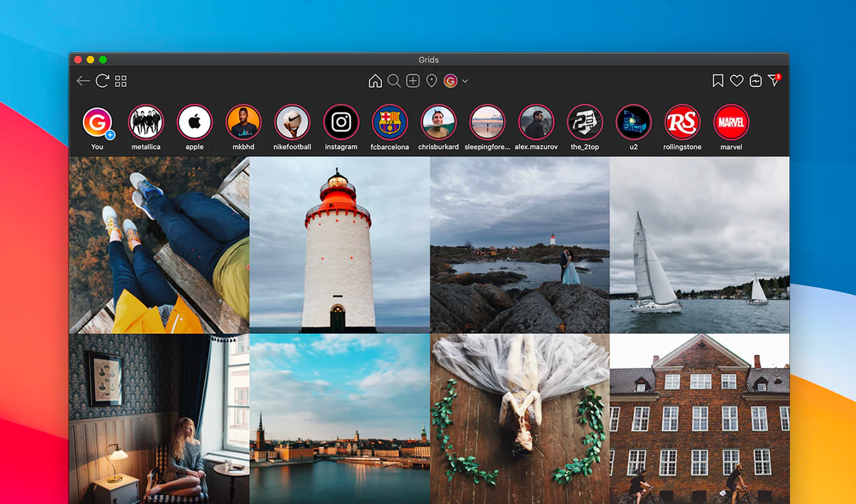Open the You story circle
Screen dimensions: 856x504
[98, 122]
